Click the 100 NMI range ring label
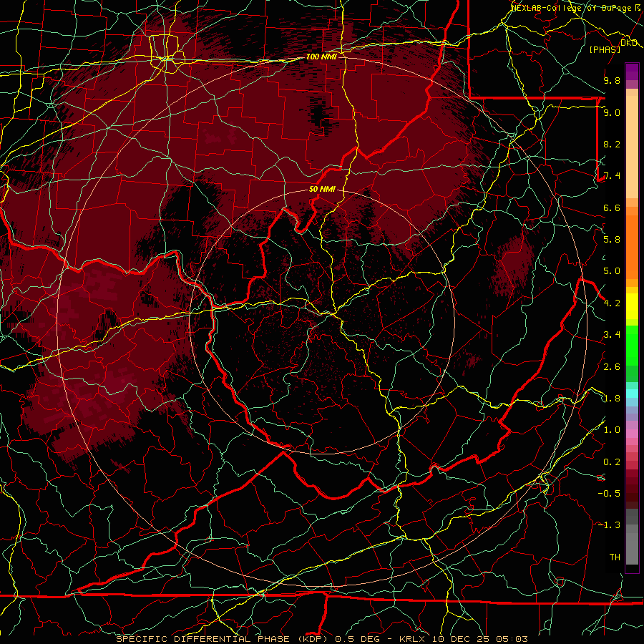This screenshot has width=644, height=644. coord(321,57)
